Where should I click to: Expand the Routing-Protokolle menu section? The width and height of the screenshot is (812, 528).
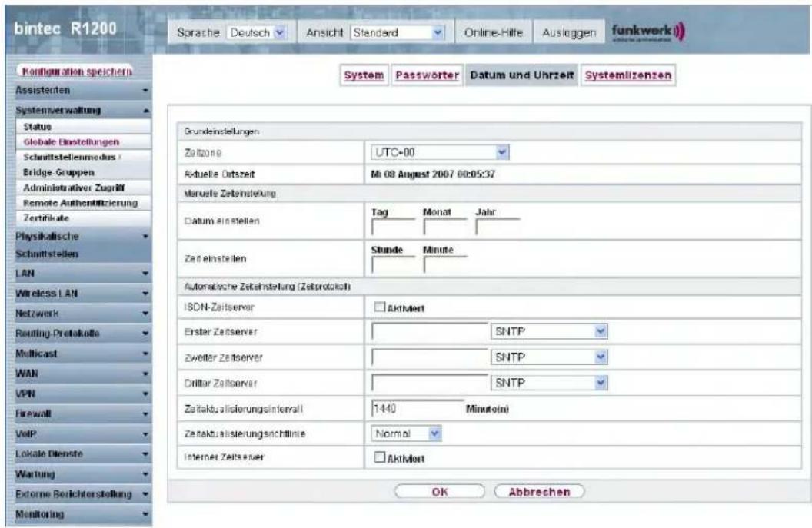[x=82, y=334]
